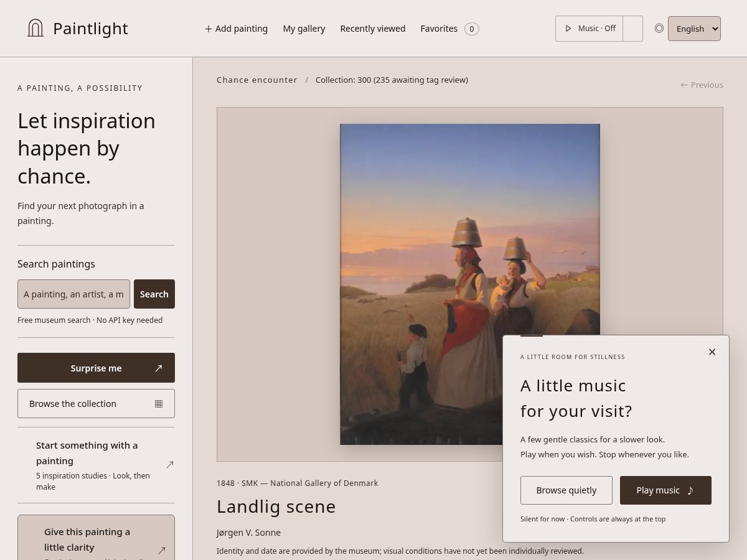The width and height of the screenshot is (747, 560).
Task: Click into the Search paintings input field
Action: 73,294
